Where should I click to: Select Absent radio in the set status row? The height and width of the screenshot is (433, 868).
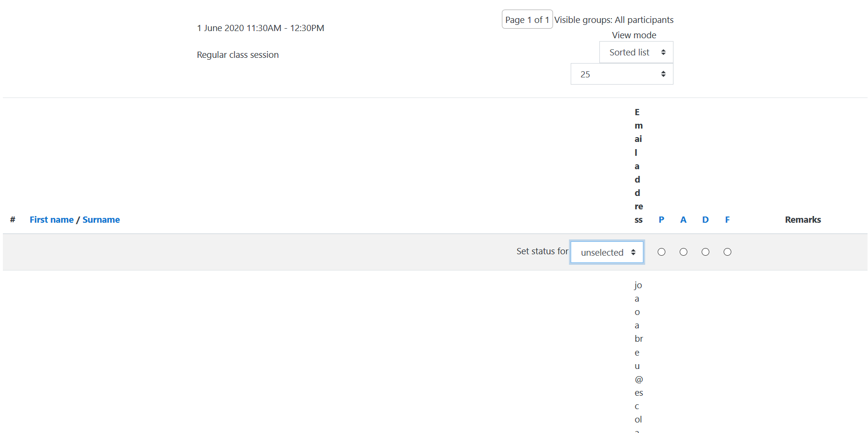click(x=683, y=252)
